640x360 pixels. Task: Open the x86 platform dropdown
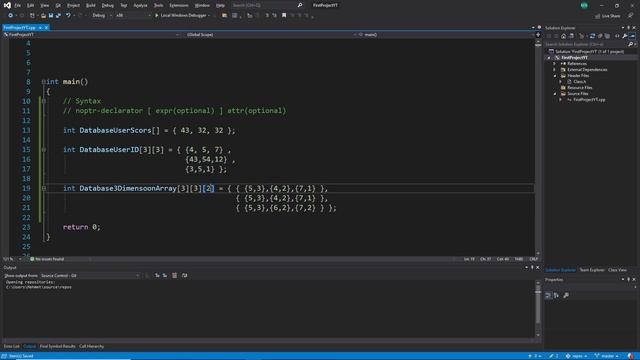click(133, 16)
